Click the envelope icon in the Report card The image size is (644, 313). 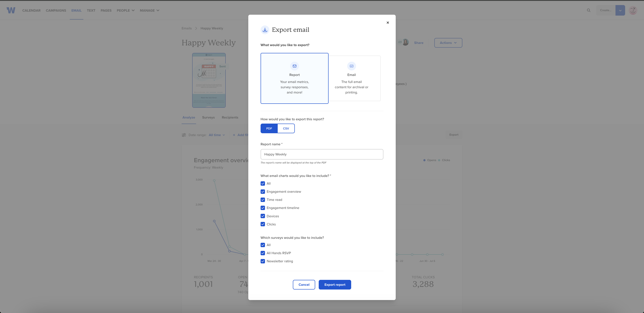pos(295,66)
